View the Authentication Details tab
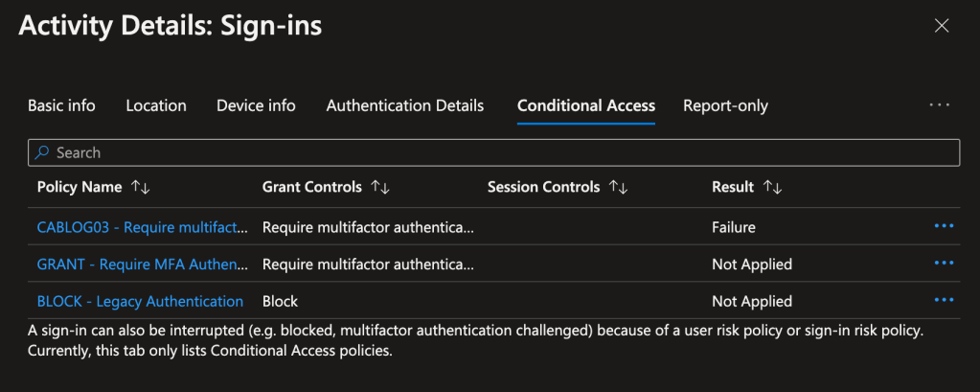 (x=405, y=105)
